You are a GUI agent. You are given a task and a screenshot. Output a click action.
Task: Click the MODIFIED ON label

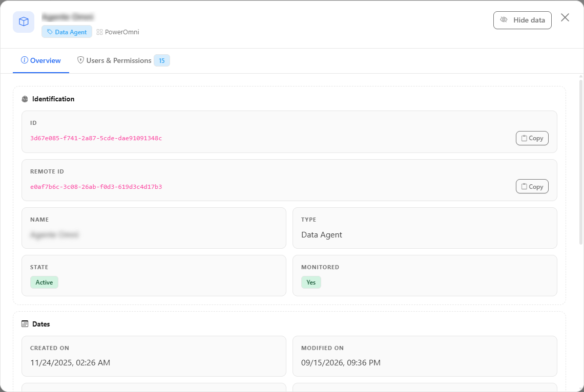coord(322,348)
